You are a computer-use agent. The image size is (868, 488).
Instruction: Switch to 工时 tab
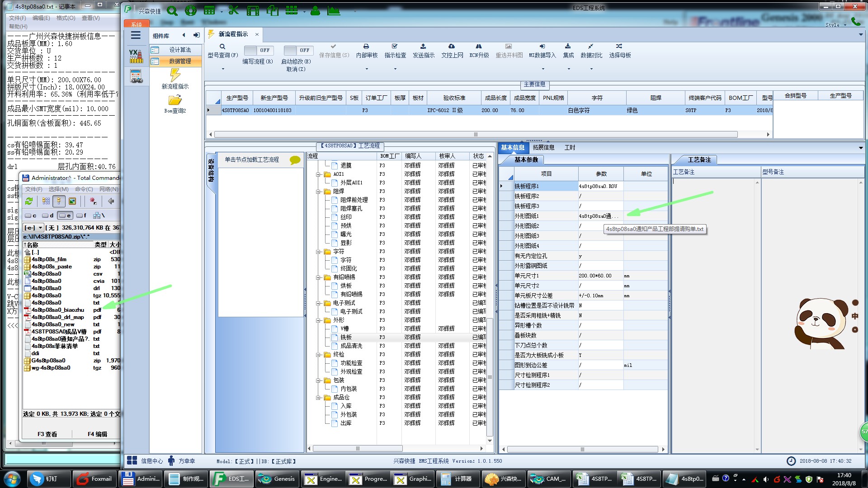tap(570, 148)
